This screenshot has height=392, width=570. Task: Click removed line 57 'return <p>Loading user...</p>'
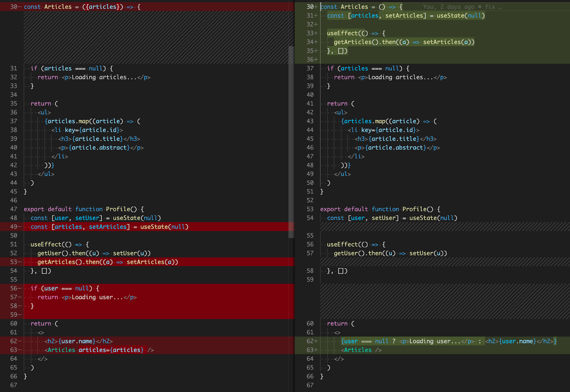tap(87, 297)
